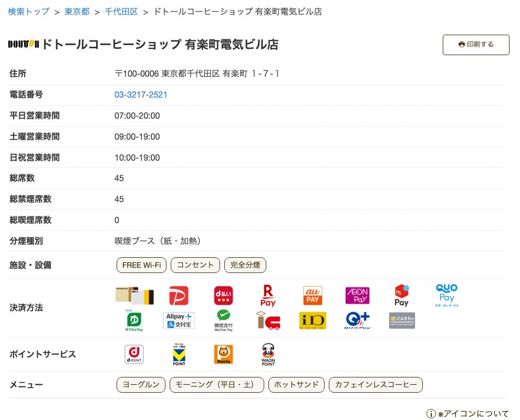Click the 住所 row label

coord(18,73)
